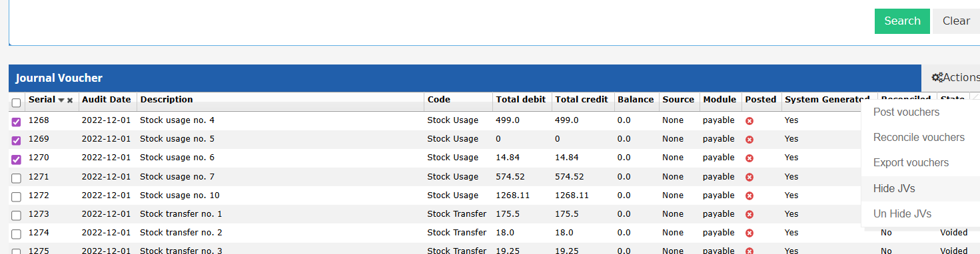
Task: Check the checkbox for serial 1271
Action: [17, 178]
